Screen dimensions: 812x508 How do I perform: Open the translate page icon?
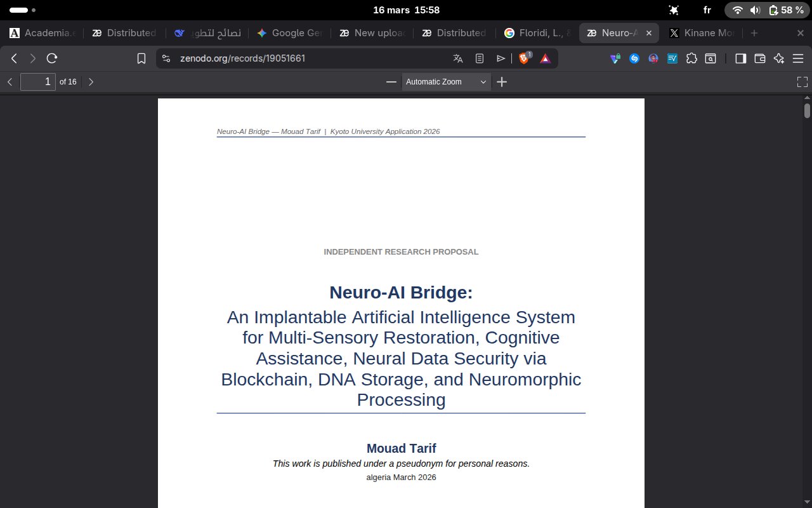click(458, 58)
